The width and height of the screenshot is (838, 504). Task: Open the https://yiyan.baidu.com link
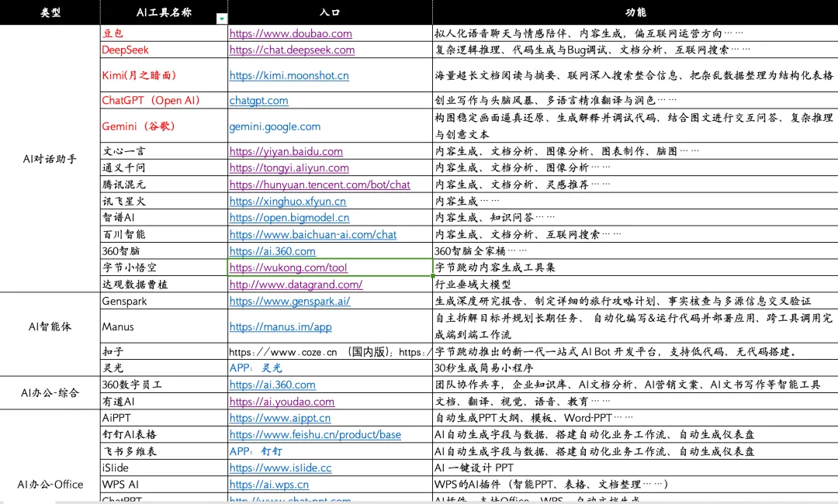[x=286, y=151]
